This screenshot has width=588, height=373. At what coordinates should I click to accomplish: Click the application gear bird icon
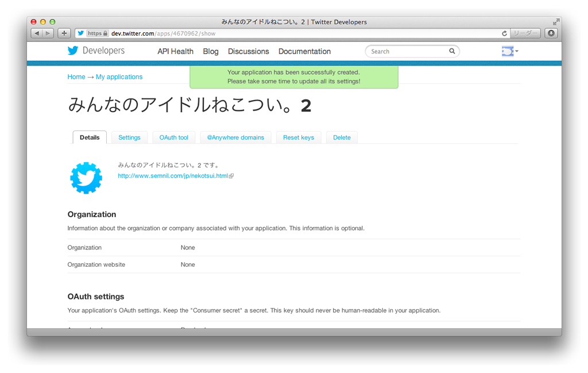(86, 178)
